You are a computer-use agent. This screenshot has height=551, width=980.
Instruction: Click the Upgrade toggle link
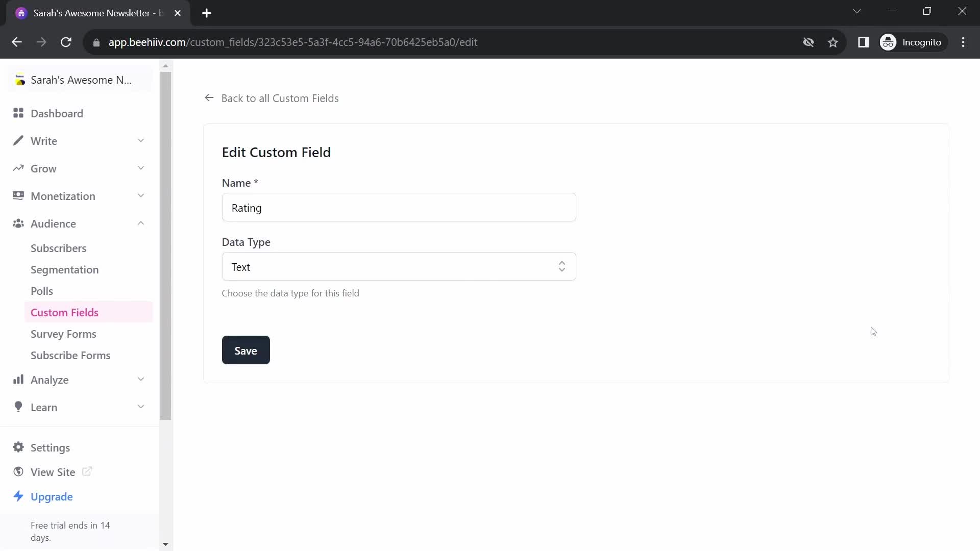click(52, 496)
